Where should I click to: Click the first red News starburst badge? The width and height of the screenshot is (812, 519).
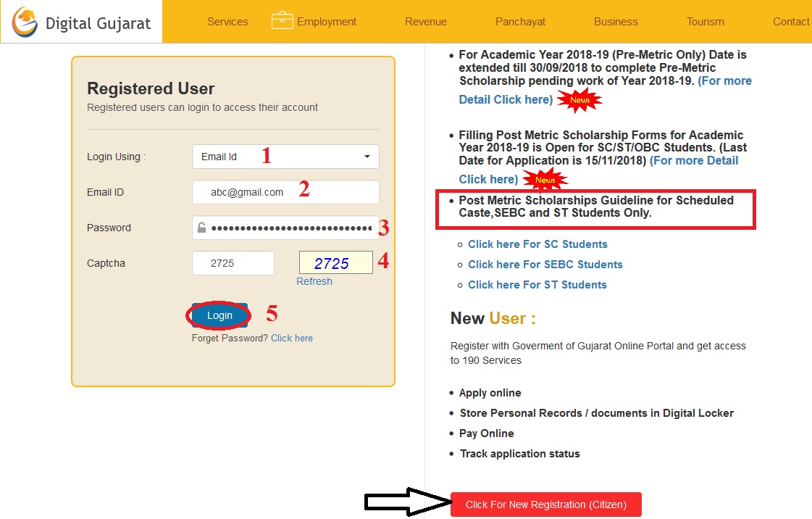click(x=579, y=99)
